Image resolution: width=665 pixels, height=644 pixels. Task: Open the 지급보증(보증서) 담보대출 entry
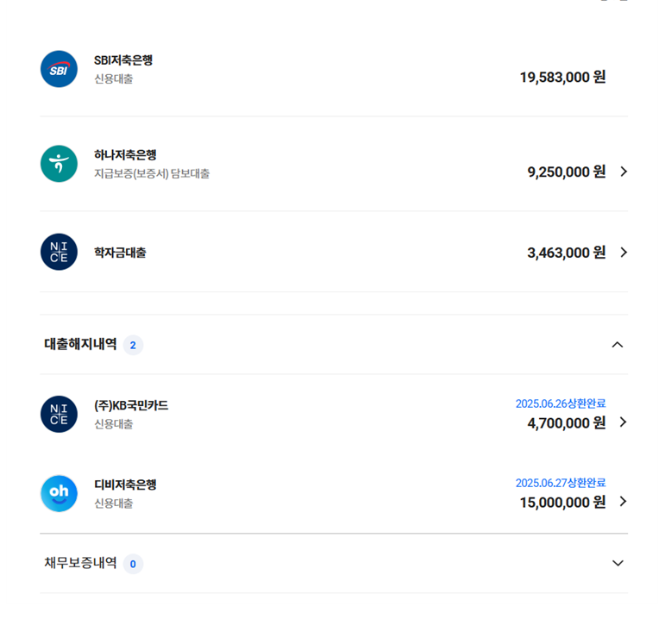click(x=152, y=173)
